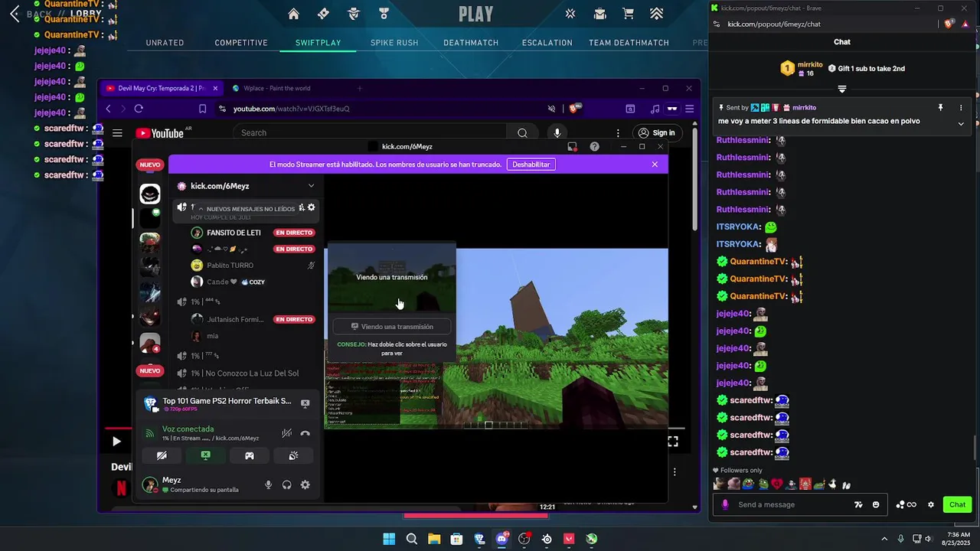Viewport: 980px width, 551px height.
Task: Toggle noise suppression icon next to Voz conectada
Action: click(286, 433)
